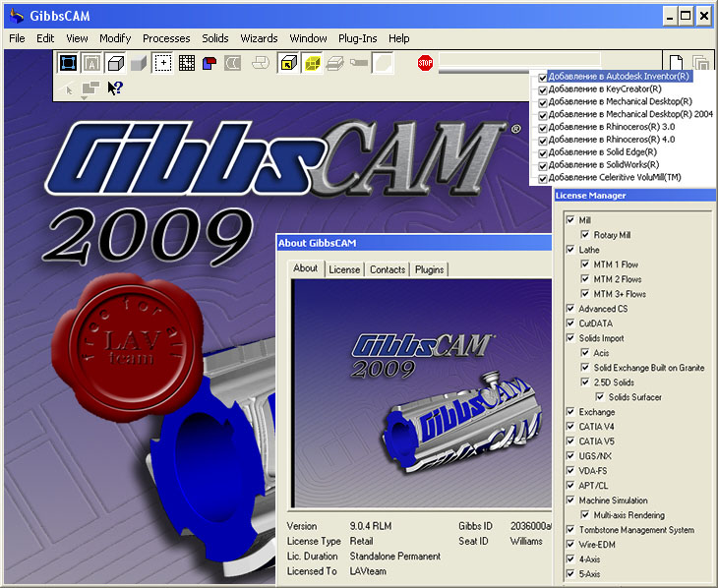Screen dimensions: 718x588
Task: Toggle the CATIA V5 checkbox
Action: 570,441
